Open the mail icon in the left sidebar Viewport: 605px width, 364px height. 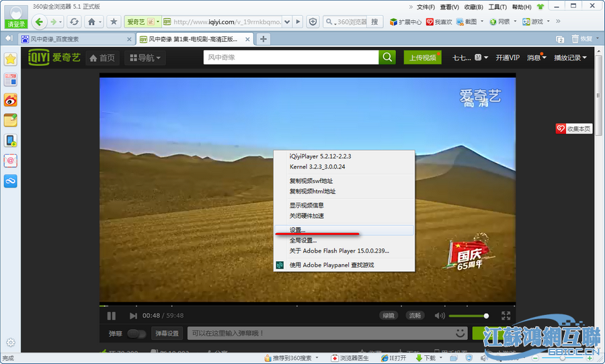(x=10, y=161)
